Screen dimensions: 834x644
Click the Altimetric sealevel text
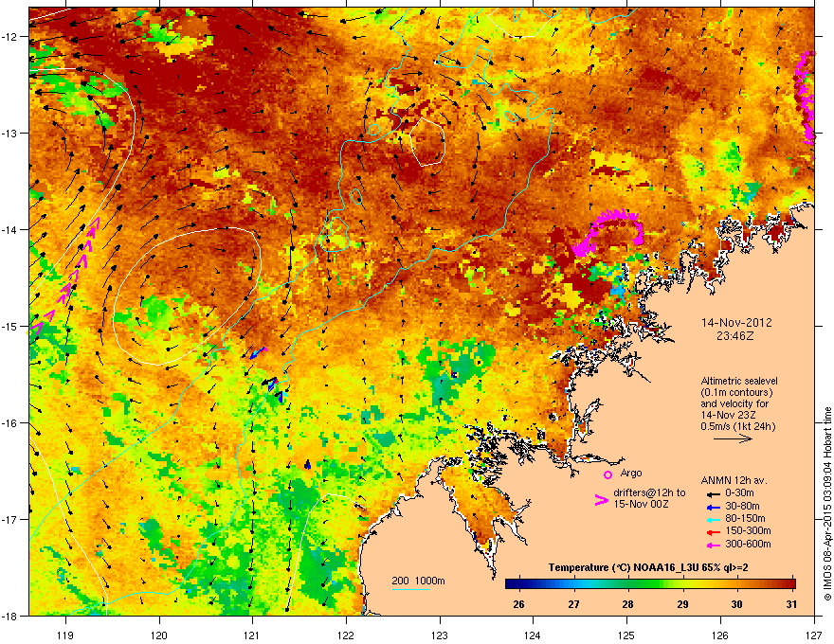point(739,381)
